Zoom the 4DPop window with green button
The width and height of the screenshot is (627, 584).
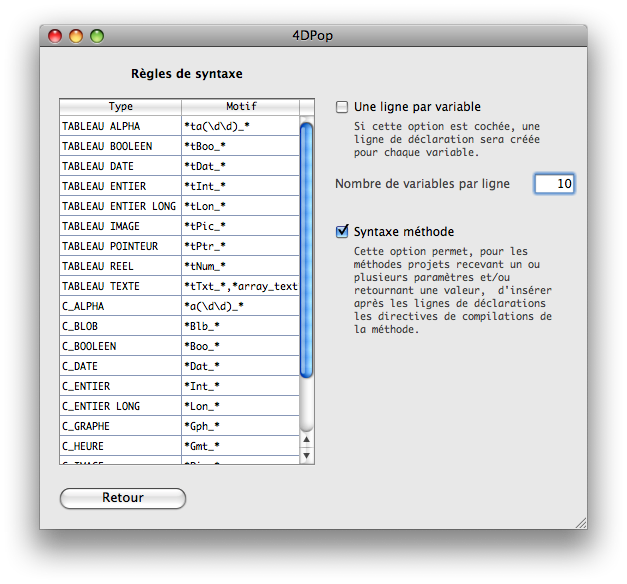coord(97,36)
